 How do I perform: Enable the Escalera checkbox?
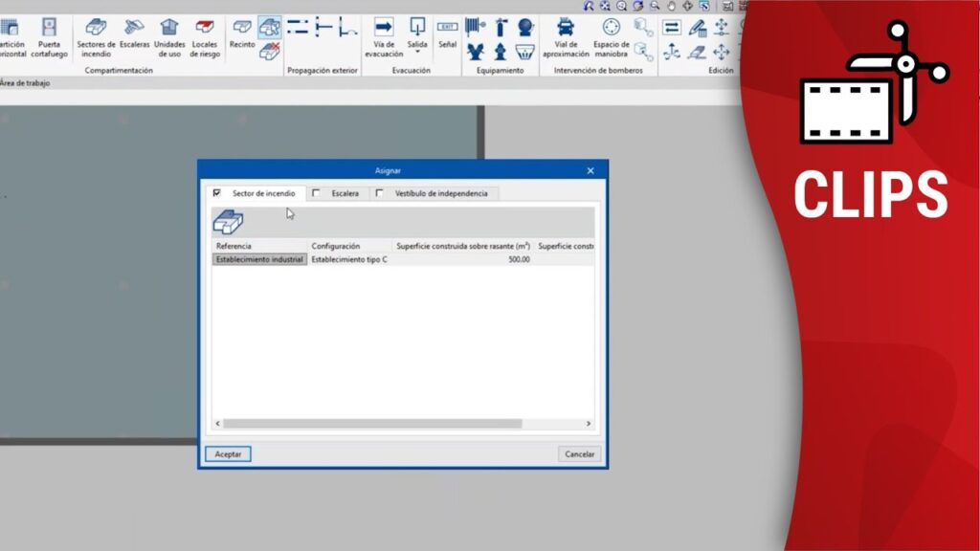click(317, 193)
